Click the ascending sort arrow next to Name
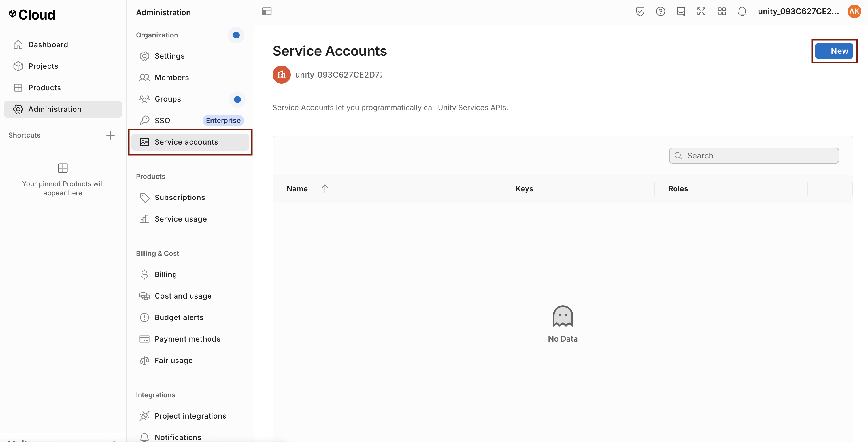This screenshot has height=442, width=868. (x=325, y=188)
